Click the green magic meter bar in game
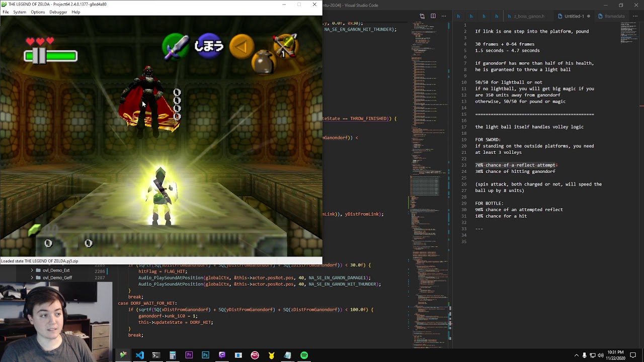 coord(51,56)
